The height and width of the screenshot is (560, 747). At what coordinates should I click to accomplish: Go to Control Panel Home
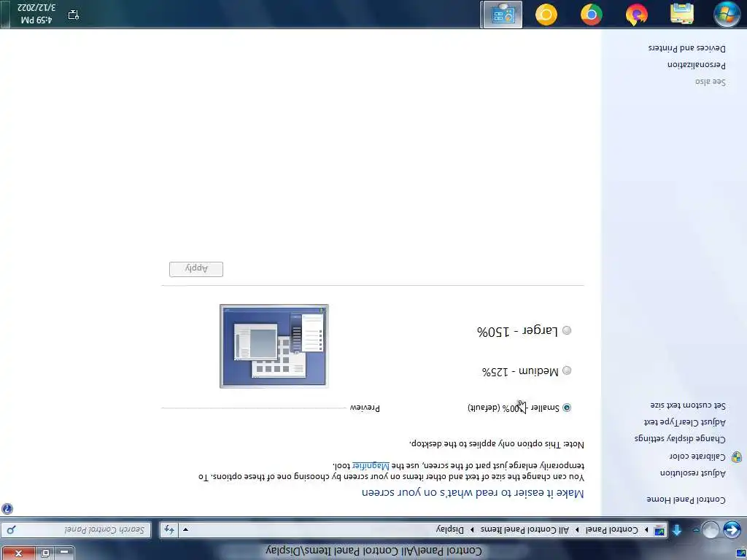(686, 499)
